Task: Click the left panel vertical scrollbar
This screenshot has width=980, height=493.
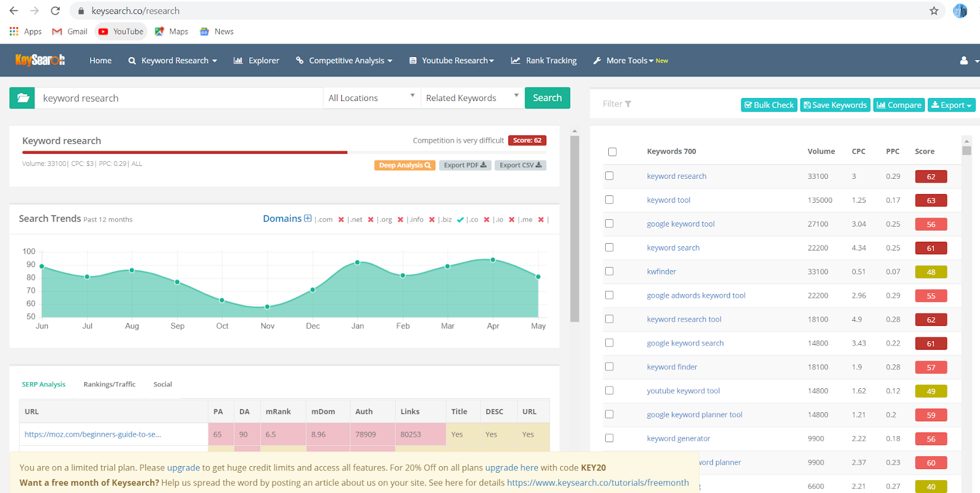Action: [x=575, y=228]
